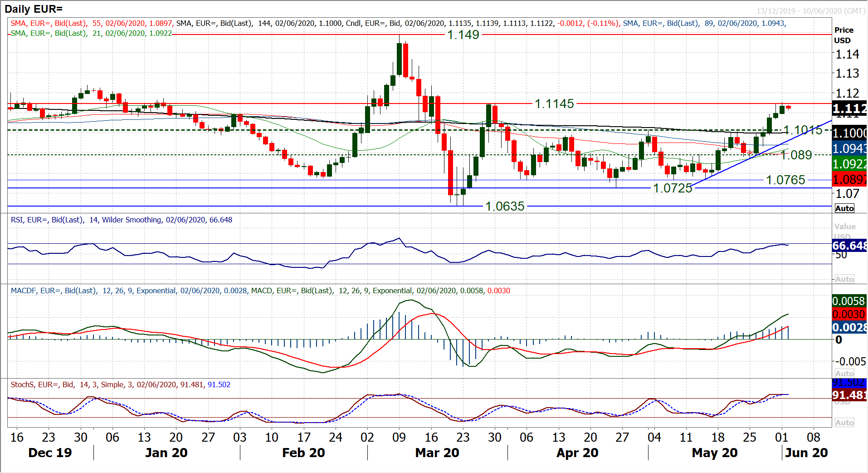Click the green MACD 0.0058 value tag
Image resolution: width=868 pixels, height=473 pixels.
point(849,301)
